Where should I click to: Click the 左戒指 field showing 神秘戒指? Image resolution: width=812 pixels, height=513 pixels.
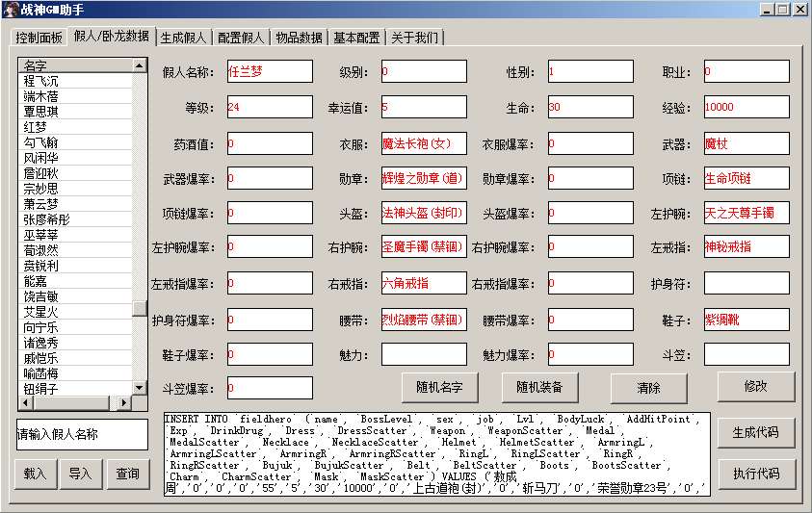click(x=747, y=246)
